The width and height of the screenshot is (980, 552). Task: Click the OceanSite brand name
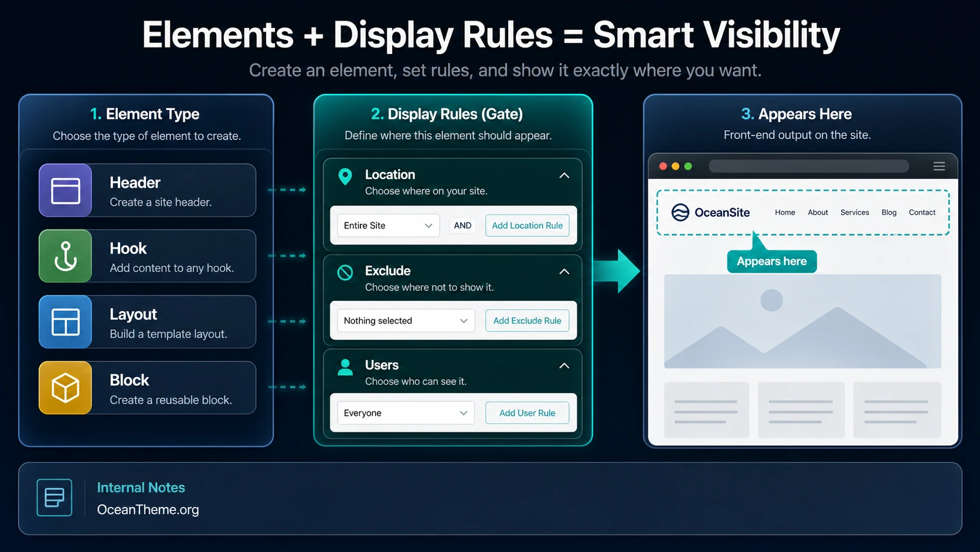click(x=722, y=212)
